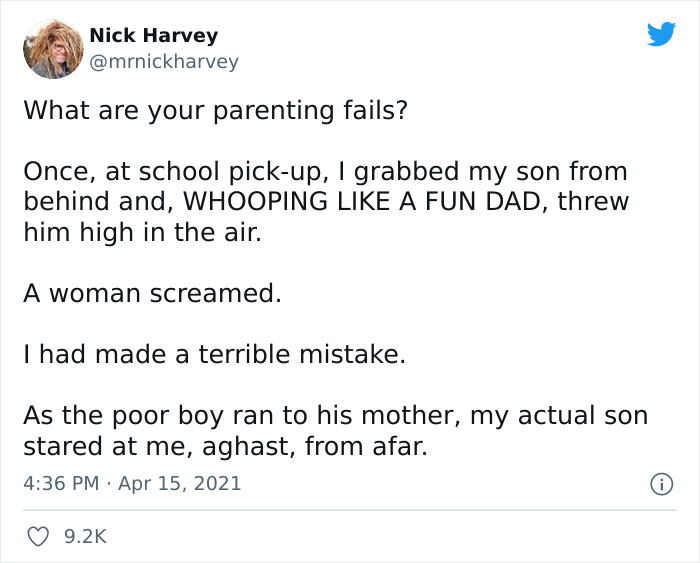Click the Nick Harvey display name
Image resolution: width=700 pixels, height=563 pixels.
153,35
